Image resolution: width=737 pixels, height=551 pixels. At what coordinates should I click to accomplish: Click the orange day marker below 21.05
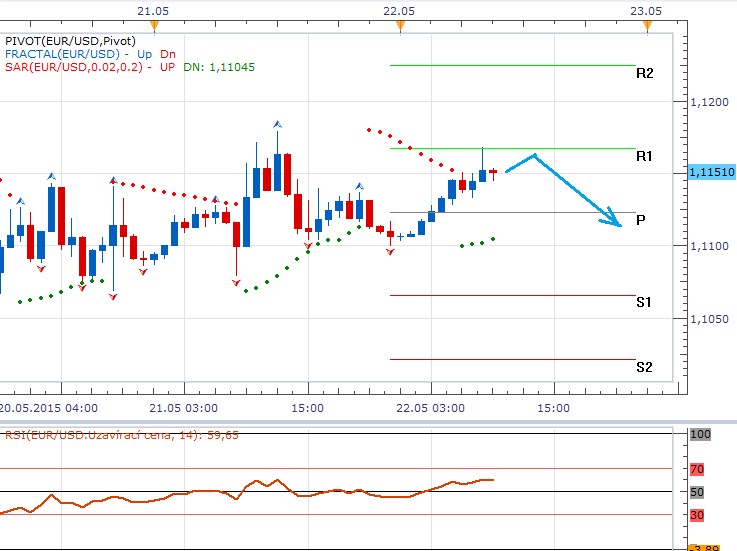[153, 25]
